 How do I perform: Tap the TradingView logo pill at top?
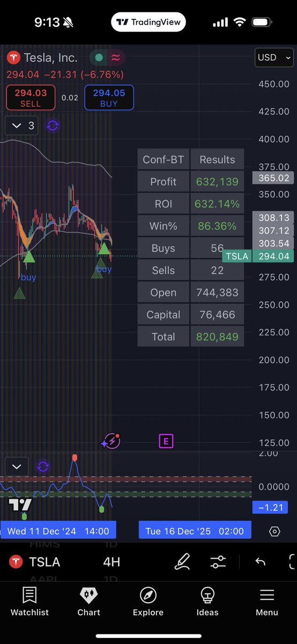(149, 23)
